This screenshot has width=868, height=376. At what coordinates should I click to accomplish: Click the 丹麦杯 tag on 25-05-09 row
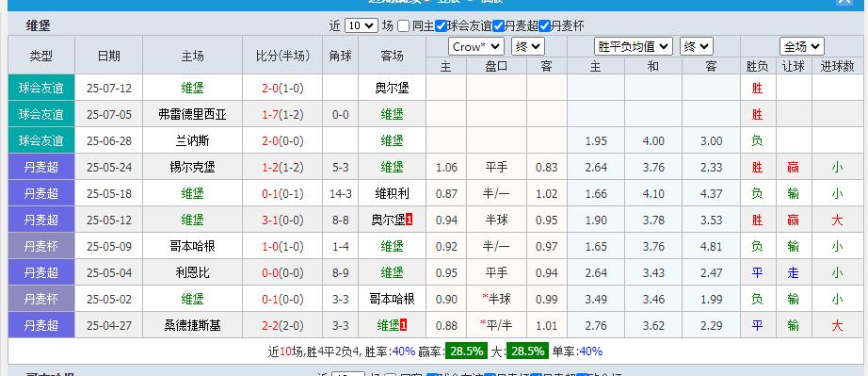[41, 246]
